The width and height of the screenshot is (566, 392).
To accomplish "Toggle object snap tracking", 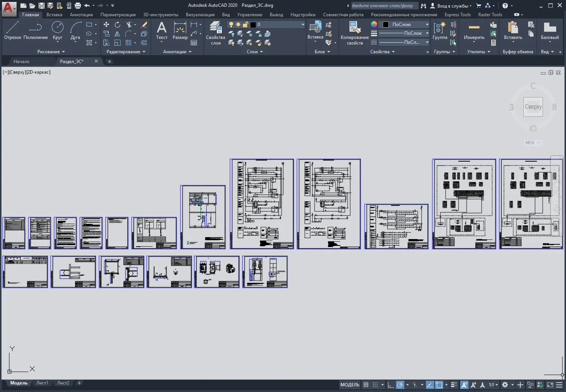I will coord(430,385).
